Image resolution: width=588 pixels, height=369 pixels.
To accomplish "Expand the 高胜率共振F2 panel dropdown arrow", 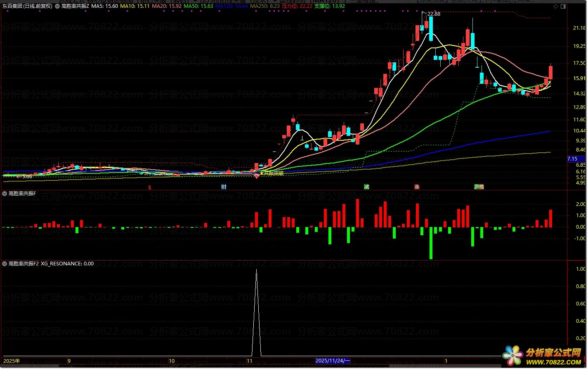I will coord(5,263).
